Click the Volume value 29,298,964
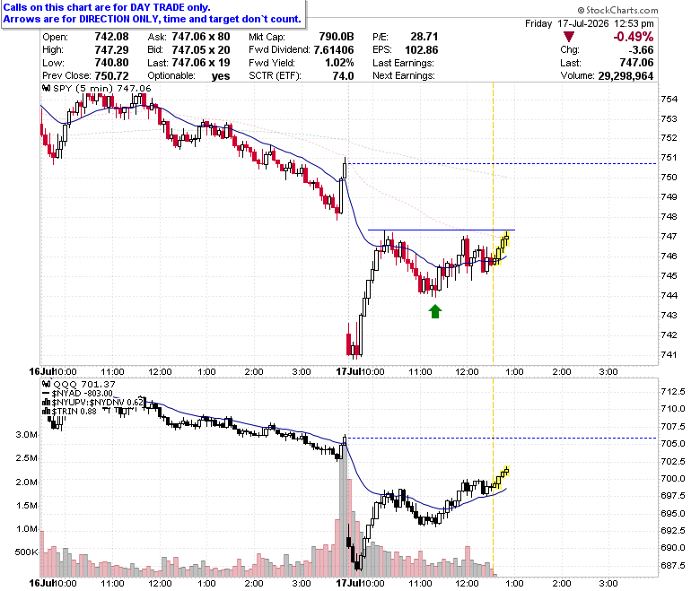 [x=626, y=76]
